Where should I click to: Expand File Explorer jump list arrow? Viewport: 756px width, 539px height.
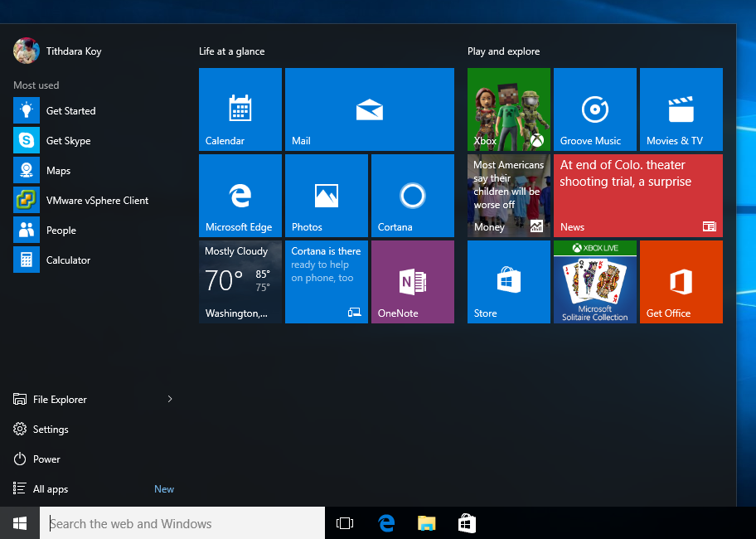[x=170, y=399]
